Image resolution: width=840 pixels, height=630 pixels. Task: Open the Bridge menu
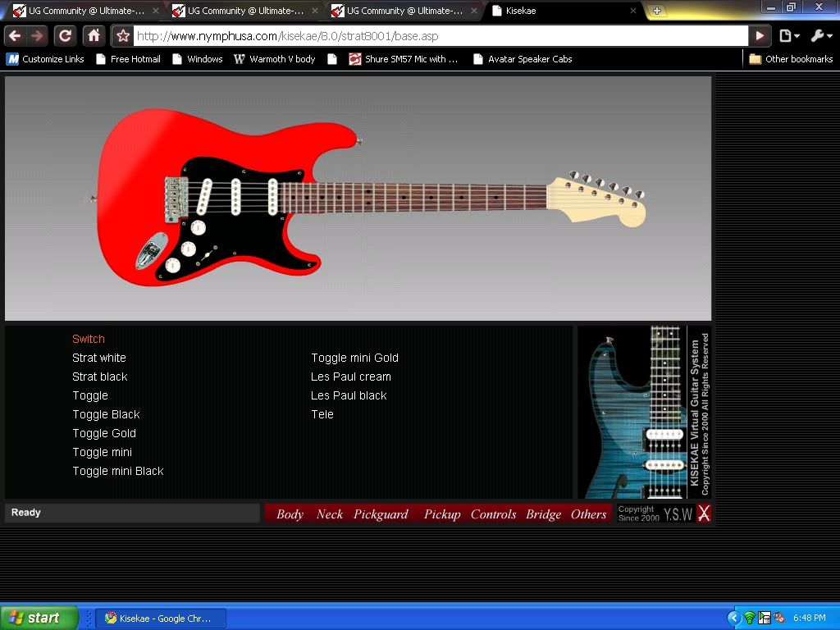pos(543,514)
